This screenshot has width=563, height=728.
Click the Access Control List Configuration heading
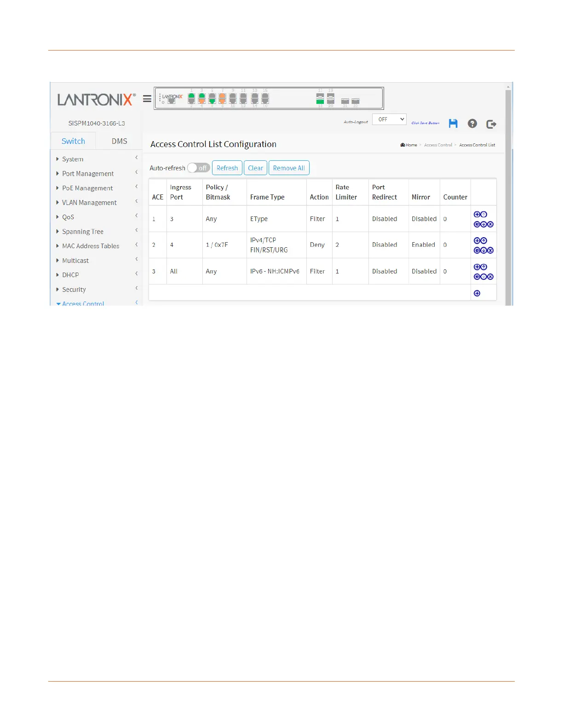coord(213,144)
